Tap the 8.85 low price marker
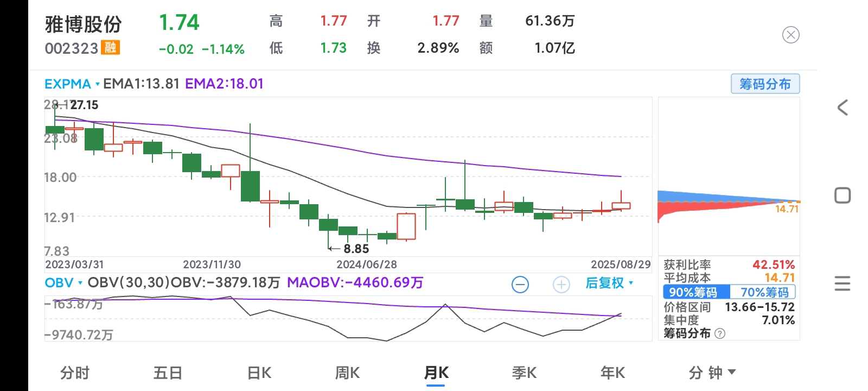 click(356, 249)
